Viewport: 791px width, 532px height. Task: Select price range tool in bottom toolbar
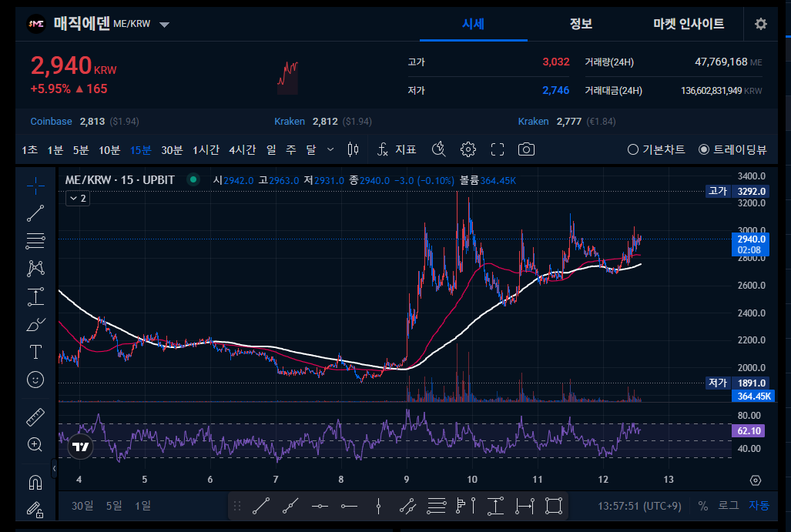(x=495, y=506)
